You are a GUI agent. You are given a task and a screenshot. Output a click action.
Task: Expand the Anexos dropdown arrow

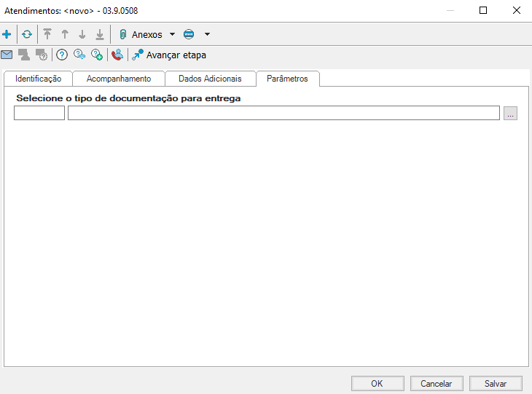[172, 34]
